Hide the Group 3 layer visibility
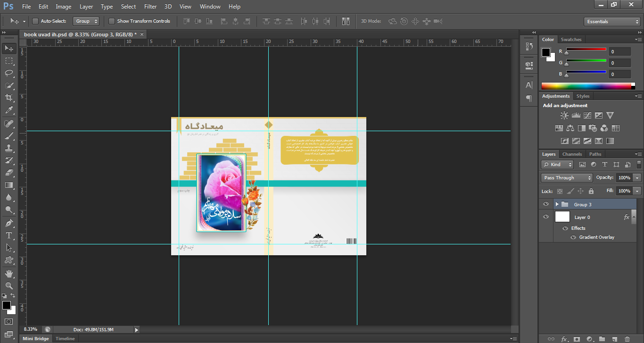644x343 pixels. coord(546,204)
